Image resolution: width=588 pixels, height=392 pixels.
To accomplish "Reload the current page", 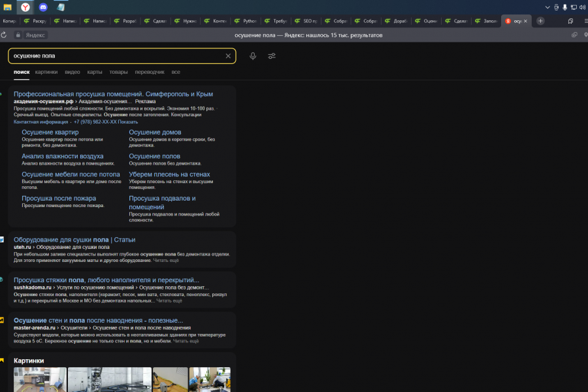I will tap(4, 35).
